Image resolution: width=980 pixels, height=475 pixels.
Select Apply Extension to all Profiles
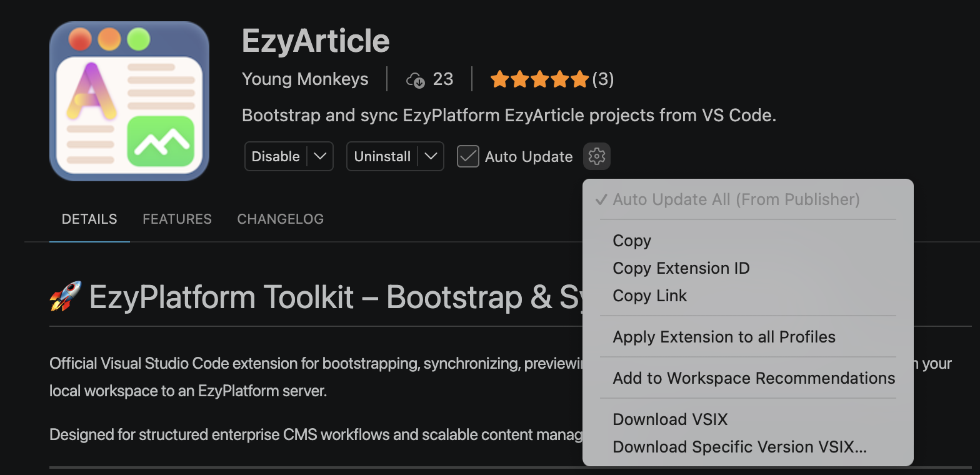coord(747,337)
